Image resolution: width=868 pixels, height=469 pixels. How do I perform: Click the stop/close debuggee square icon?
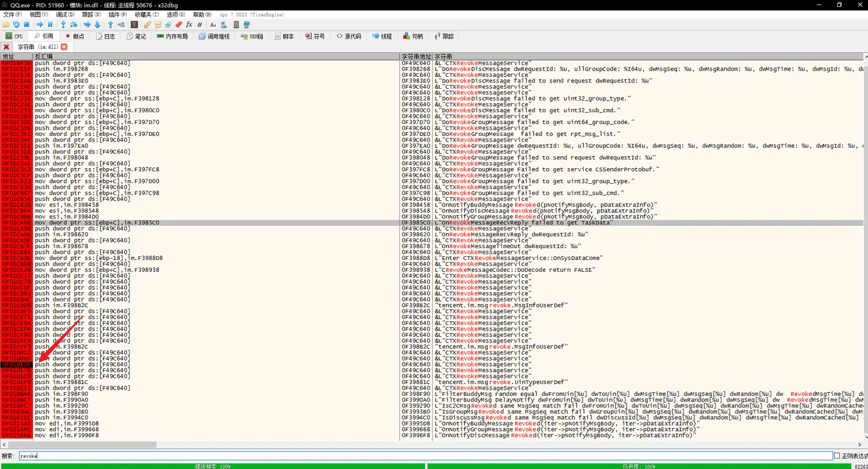tap(26, 25)
